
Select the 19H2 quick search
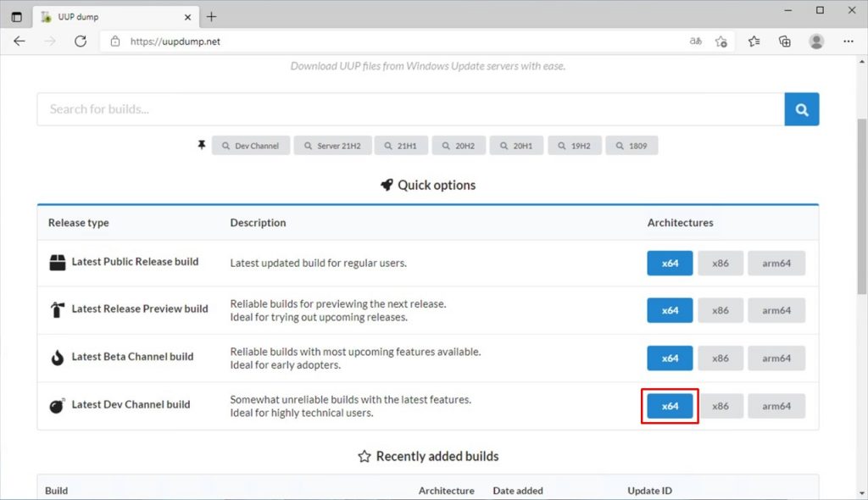[575, 146]
